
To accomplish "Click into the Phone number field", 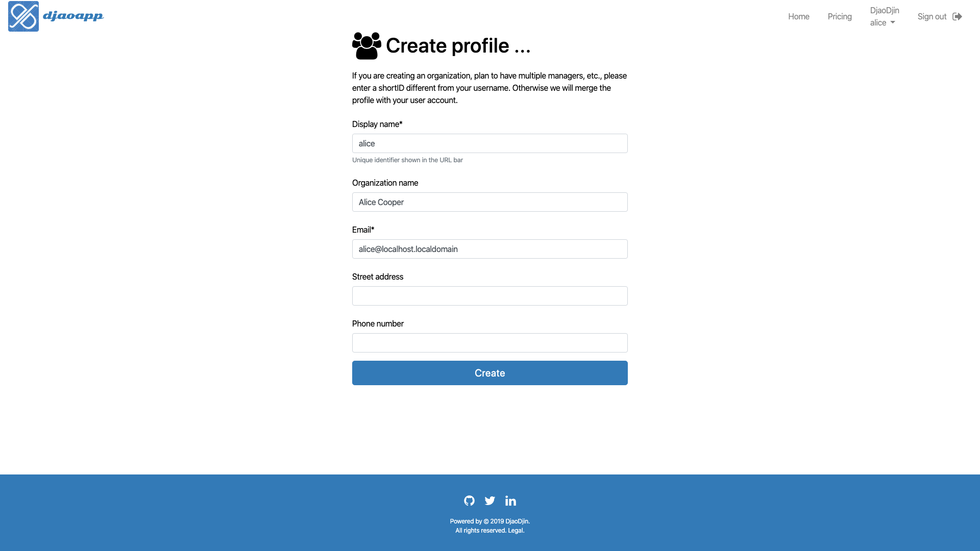I will point(490,343).
